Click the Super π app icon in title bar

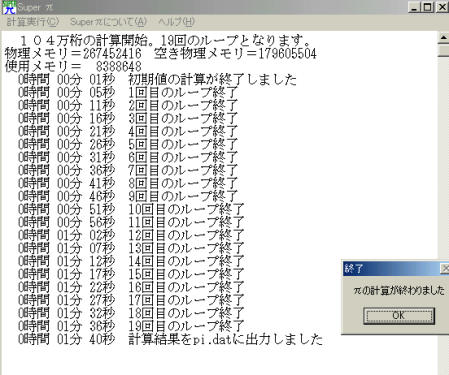pos(9,7)
